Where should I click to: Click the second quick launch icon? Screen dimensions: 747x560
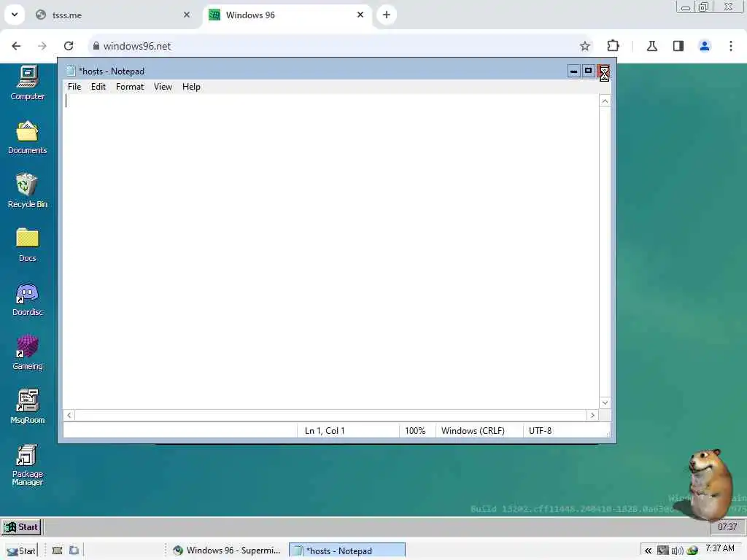pyautogui.click(x=74, y=551)
